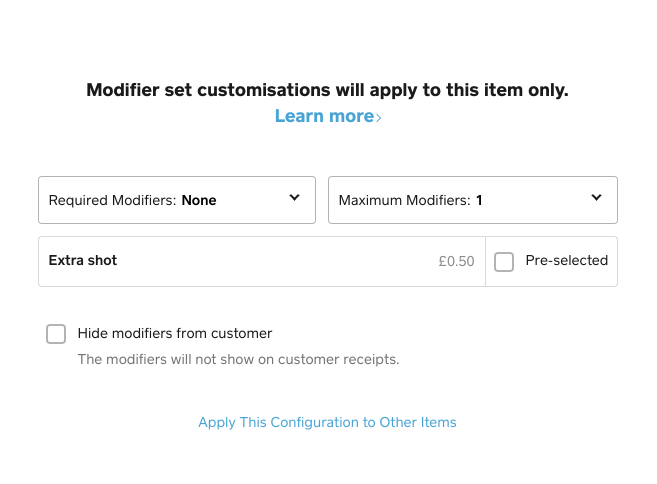Click the Pre-selected cell of the Extra shot row
The image size is (657, 484).
551,262
